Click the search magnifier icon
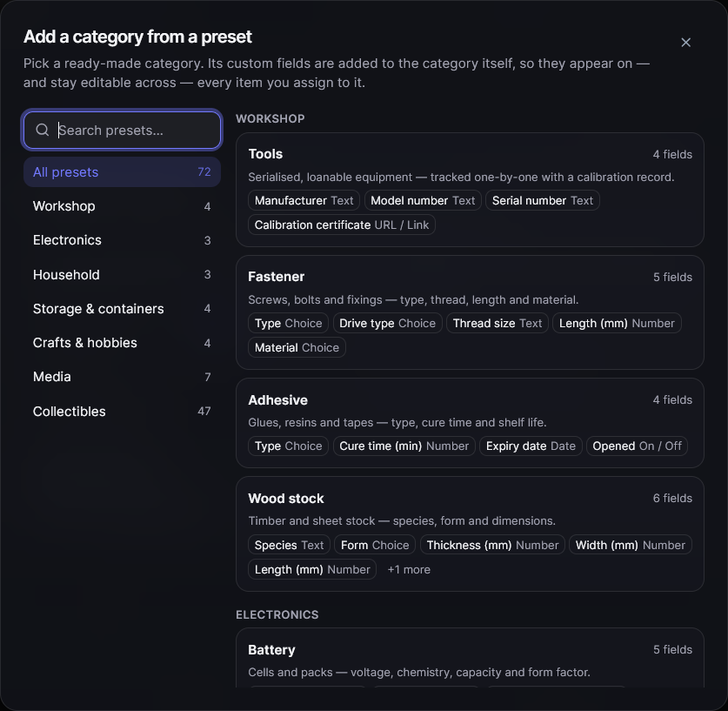 [x=43, y=130]
